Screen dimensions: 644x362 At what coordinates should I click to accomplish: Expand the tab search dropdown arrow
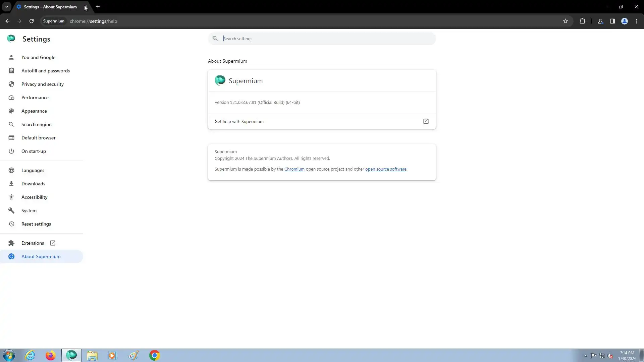[6, 7]
